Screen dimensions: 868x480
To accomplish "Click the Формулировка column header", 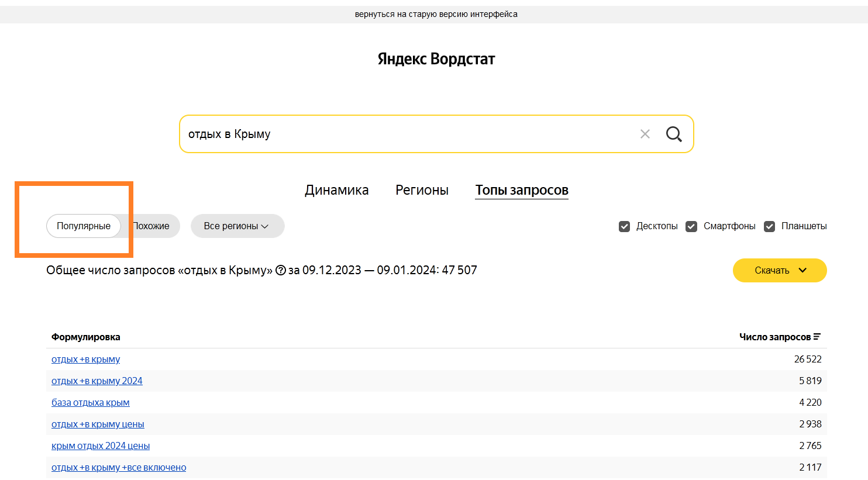I will coord(86,337).
